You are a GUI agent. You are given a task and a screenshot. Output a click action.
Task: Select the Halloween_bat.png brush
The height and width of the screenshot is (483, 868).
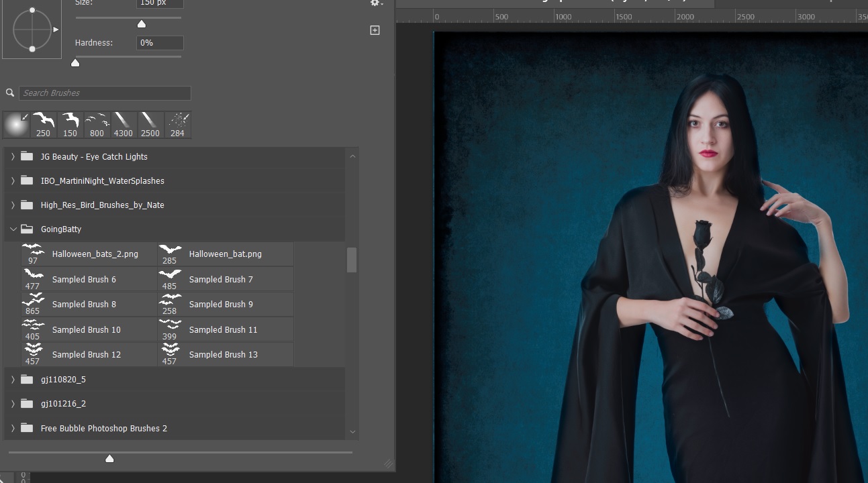(x=226, y=254)
